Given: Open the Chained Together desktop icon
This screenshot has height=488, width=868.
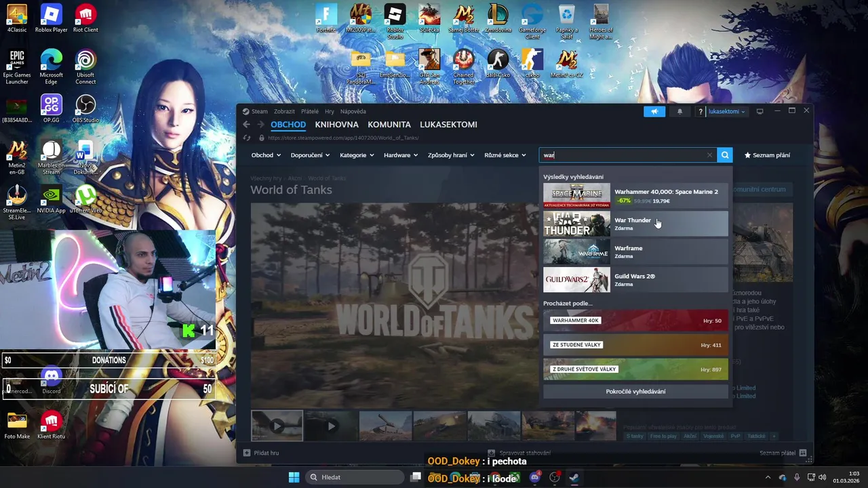Looking at the screenshot, I should coord(464,66).
